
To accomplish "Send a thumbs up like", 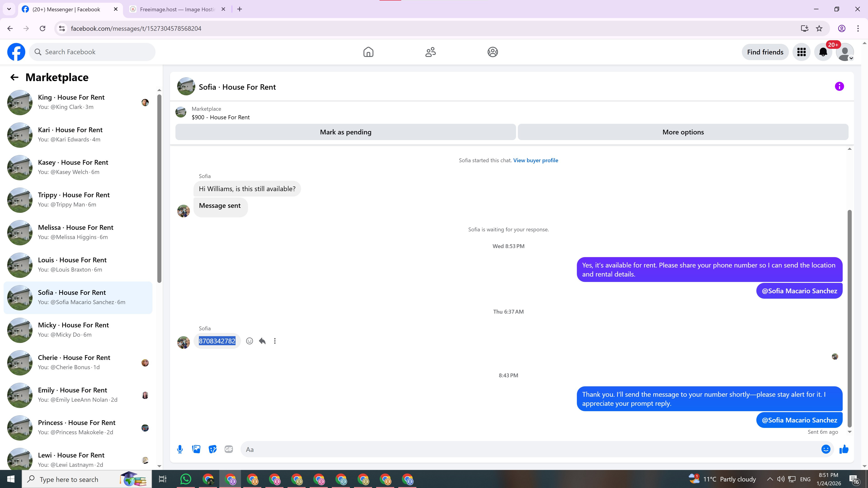I will [844, 449].
